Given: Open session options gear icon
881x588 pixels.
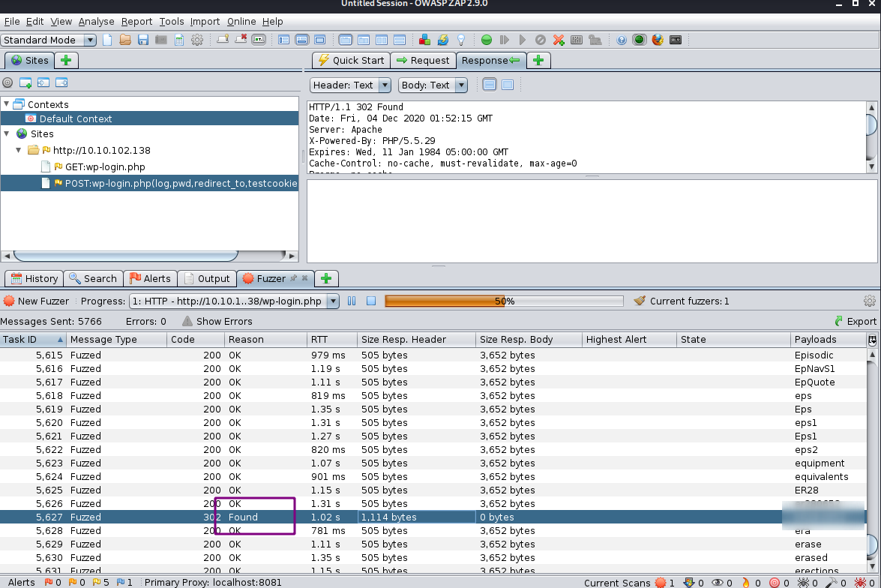Looking at the screenshot, I should [197, 40].
